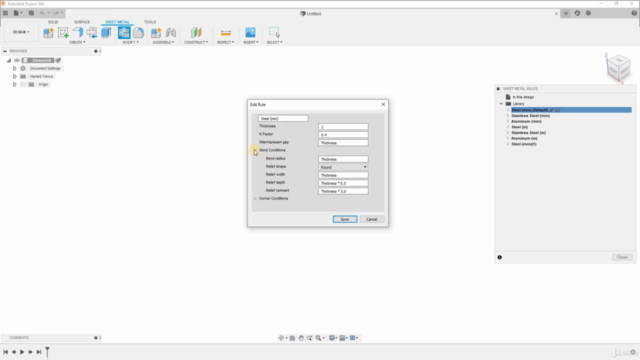Screen dimensions: 640x360
Task: Click the Thickness value field
Action: pyautogui.click(x=343, y=127)
